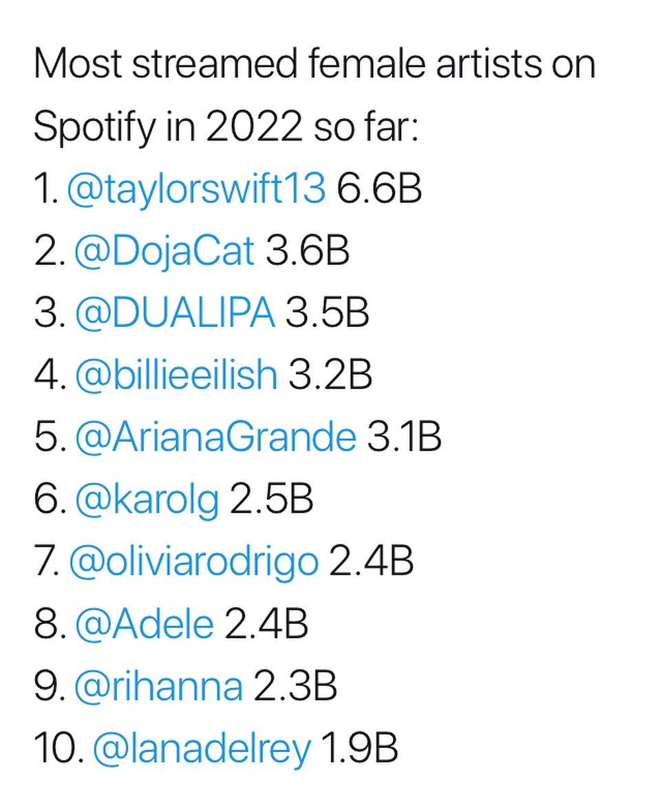This screenshot has width=662, height=812.
Task: Select the 2.5B figure beside karolg
Action: pyautogui.click(x=271, y=500)
